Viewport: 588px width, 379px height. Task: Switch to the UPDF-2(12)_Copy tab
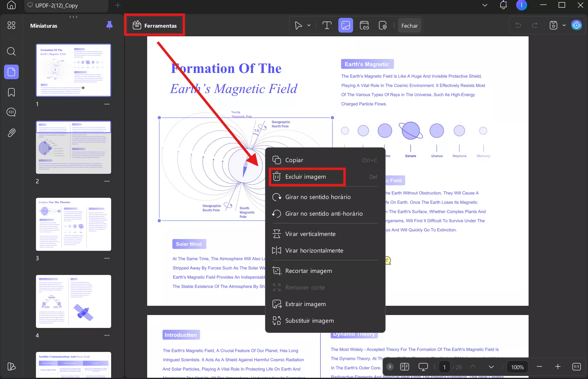click(66, 6)
